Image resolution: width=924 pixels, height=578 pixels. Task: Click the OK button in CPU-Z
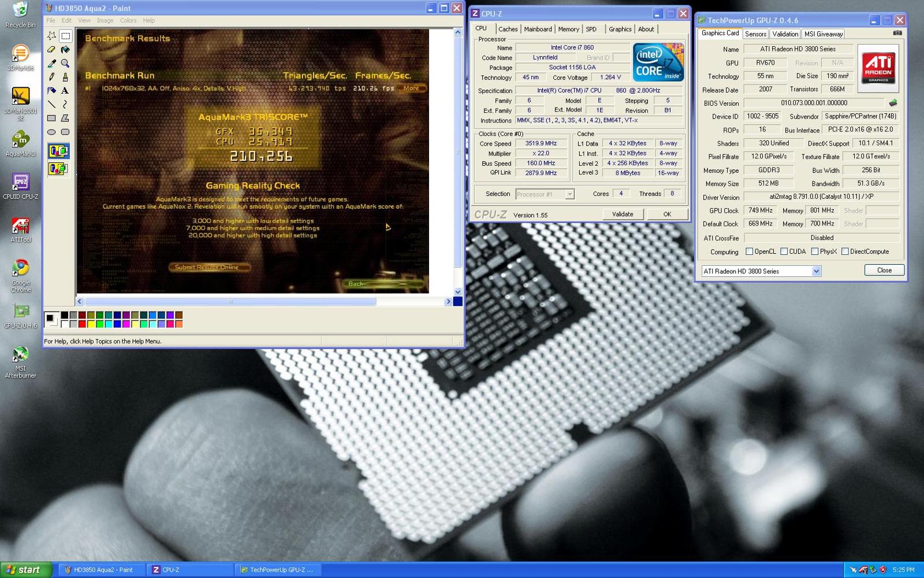(x=667, y=214)
